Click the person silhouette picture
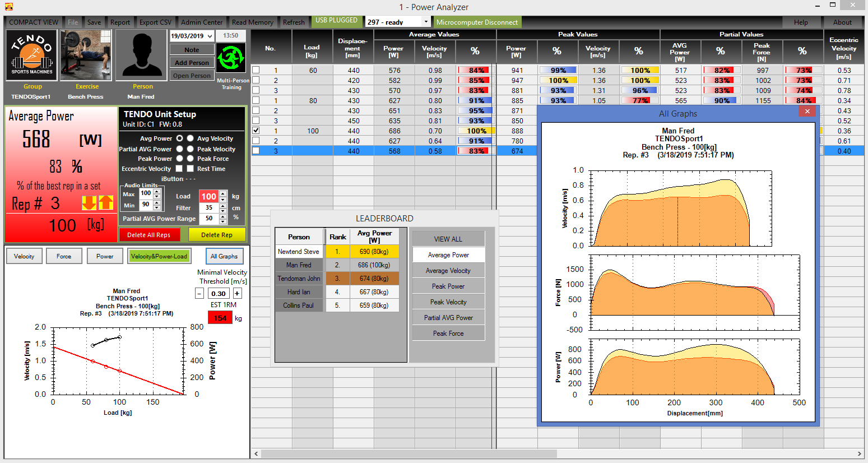Screen dimensions: 868x463 142,55
